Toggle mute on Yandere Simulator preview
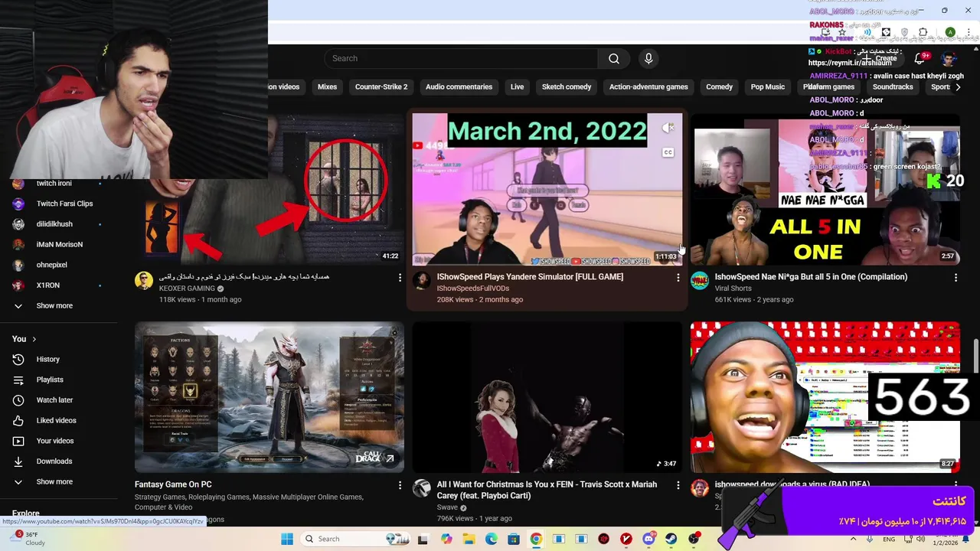This screenshot has height=551, width=980. 668,128
